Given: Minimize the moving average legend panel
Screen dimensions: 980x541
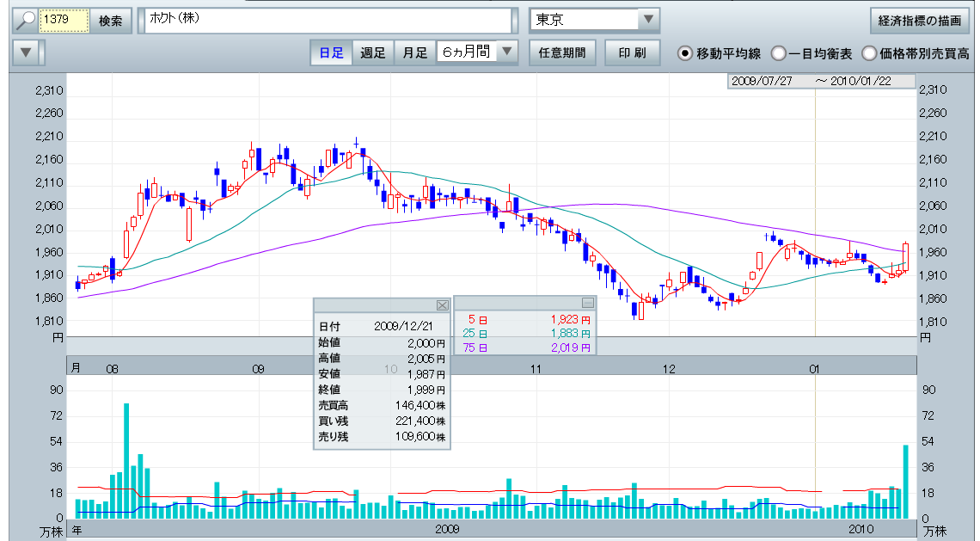Looking at the screenshot, I should pos(587,303).
